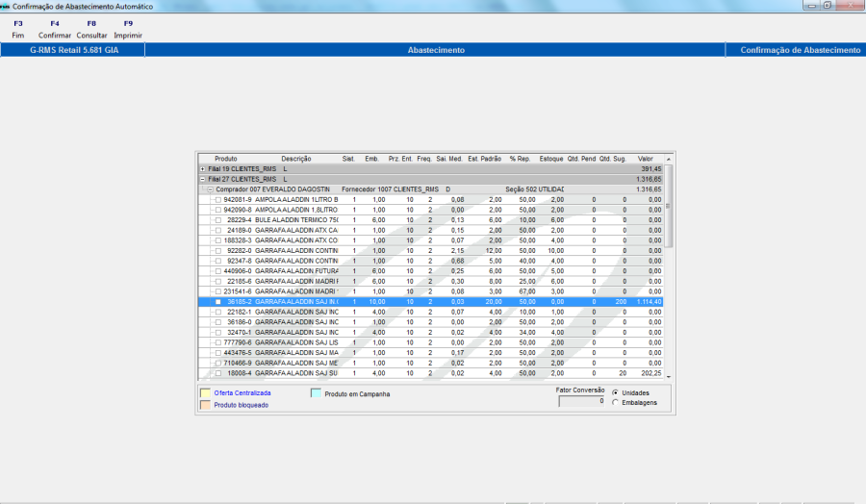The width and height of the screenshot is (866, 504).
Task: Click Confirmação de Abastecimento header label
Action: coord(800,50)
